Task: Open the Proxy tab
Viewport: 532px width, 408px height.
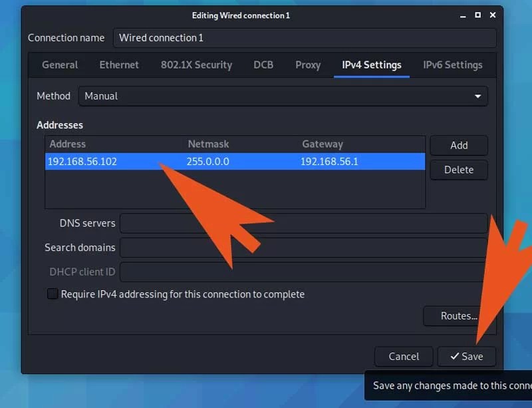Action: tap(307, 65)
